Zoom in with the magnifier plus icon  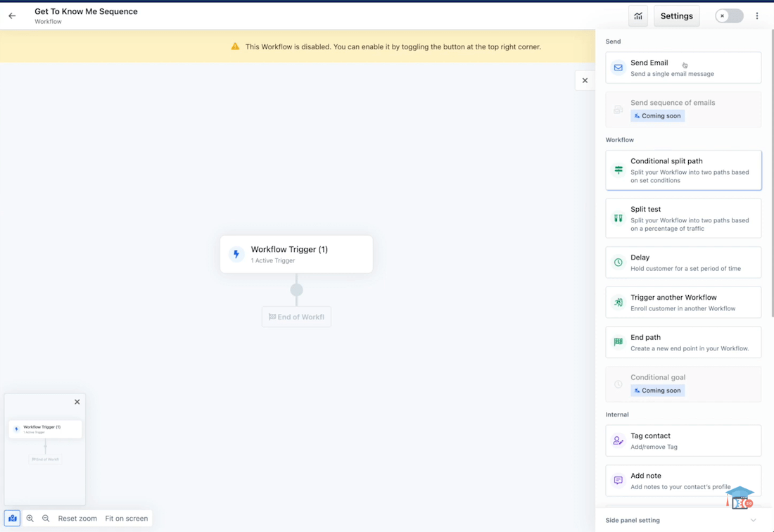tap(30, 518)
